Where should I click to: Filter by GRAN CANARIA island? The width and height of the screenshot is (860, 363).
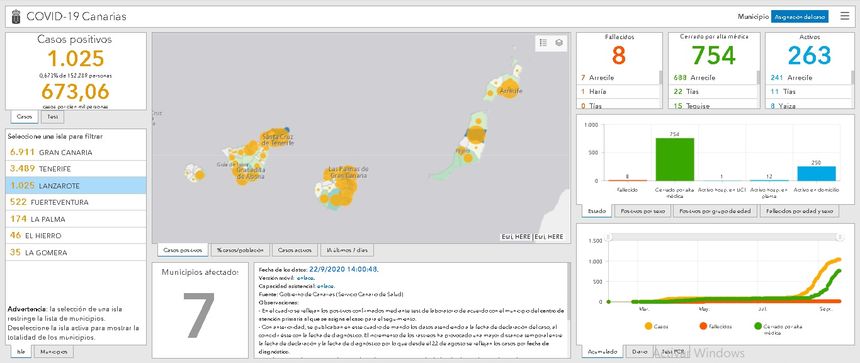76,152
